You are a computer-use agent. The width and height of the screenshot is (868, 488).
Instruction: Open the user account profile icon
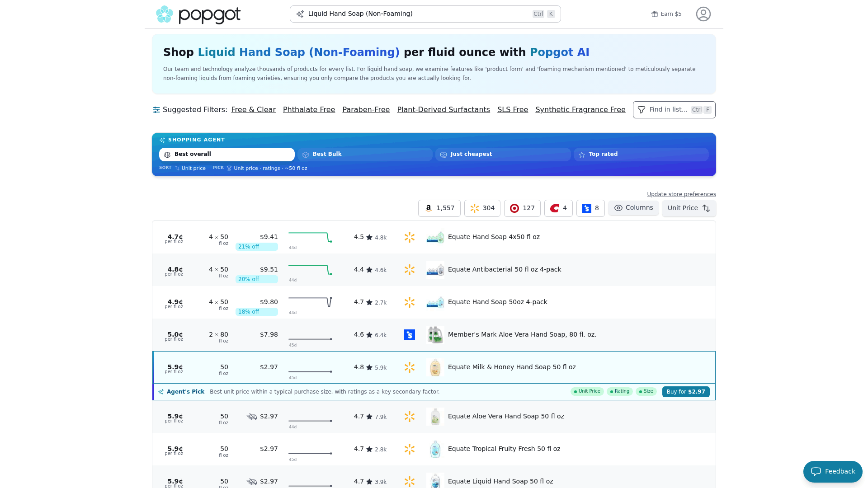(x=703, y=14)
